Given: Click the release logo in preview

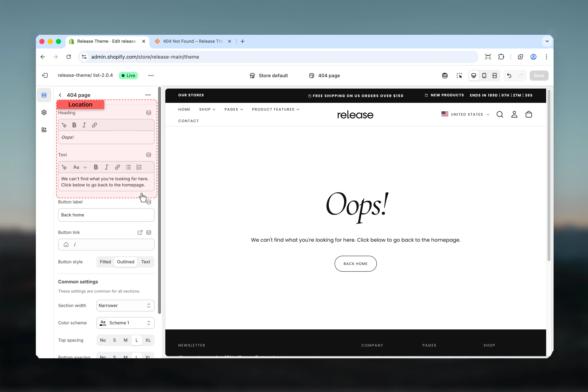Looking at the screenshot, I should (355, 115).
